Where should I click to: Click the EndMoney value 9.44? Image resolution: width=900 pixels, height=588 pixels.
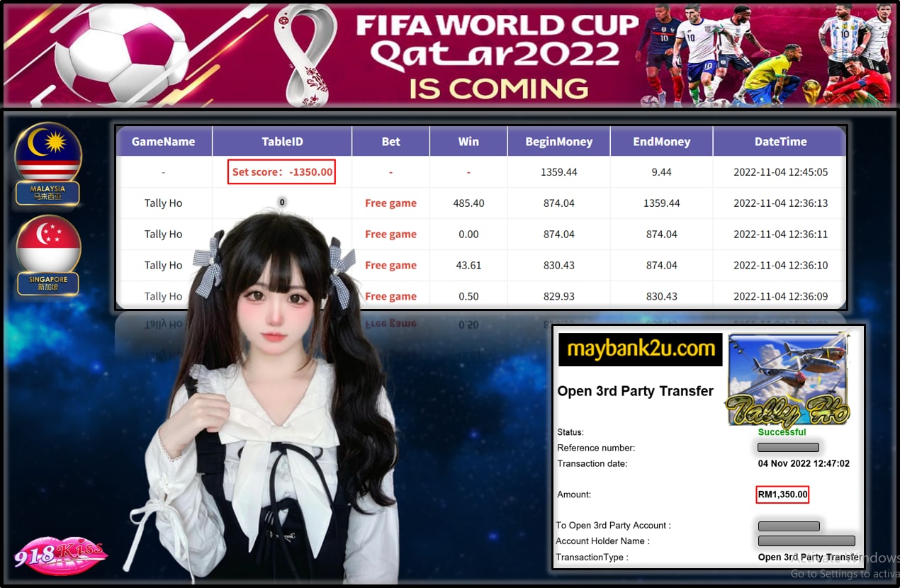pyautogui.click(x=662, y=172)
